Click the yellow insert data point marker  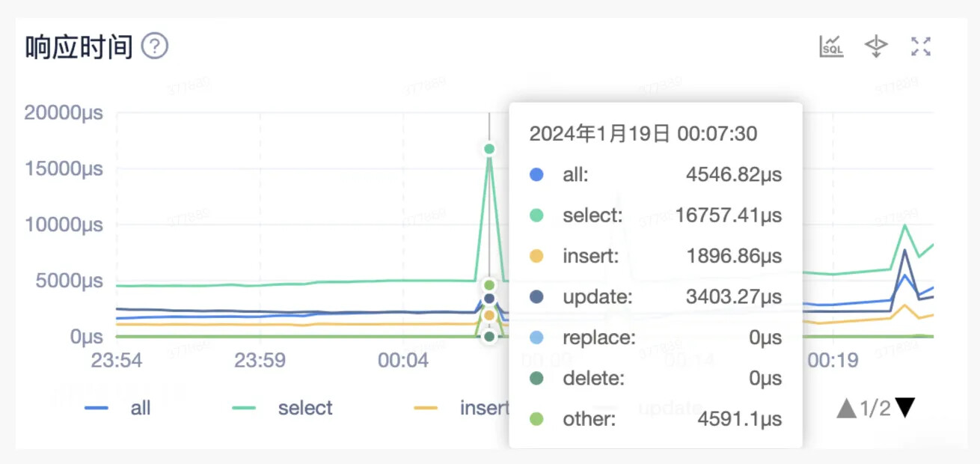(489, 315)
